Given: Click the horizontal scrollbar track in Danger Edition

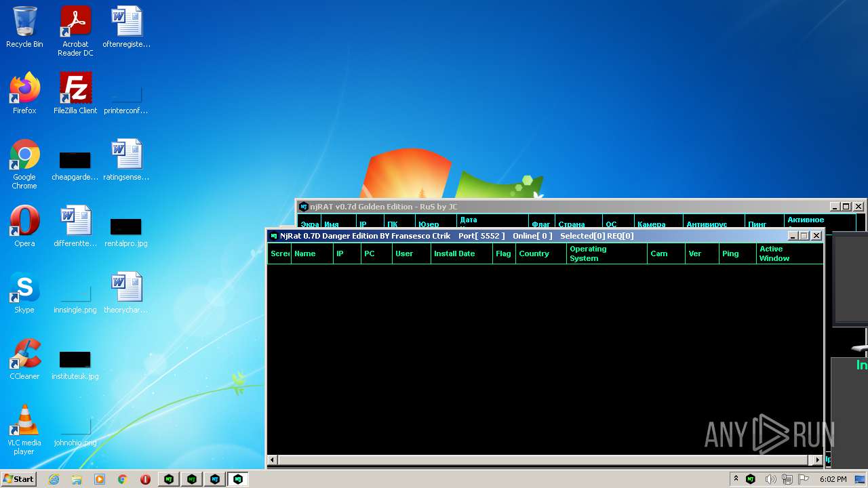Looking at the screenshot, I should click(x=545, y=460).
